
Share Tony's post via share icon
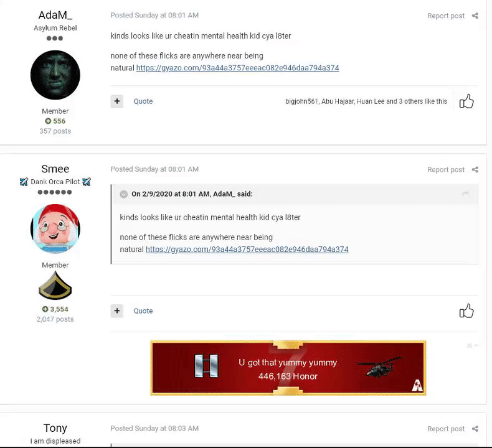(475, 429)
